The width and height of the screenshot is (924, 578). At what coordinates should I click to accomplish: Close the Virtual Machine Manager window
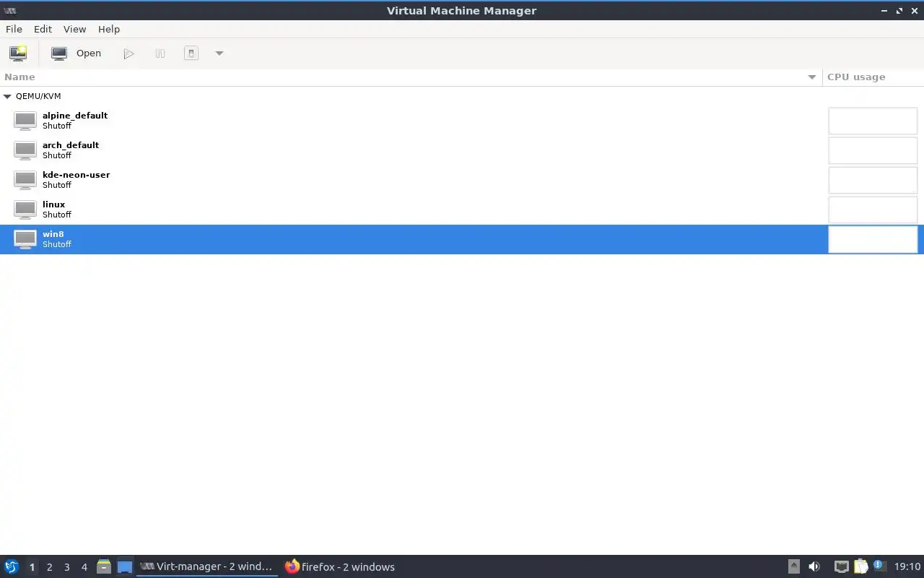pyautogui.click(x=913, y=11)
